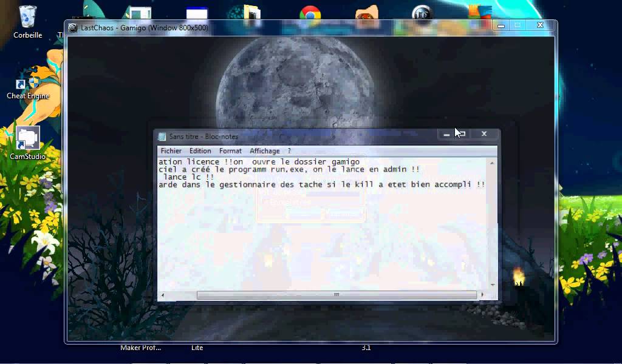The width and height of the screenshot is (622, 364).
Task: Click the LastChaos window title icon
Action: tap(73, 28)
